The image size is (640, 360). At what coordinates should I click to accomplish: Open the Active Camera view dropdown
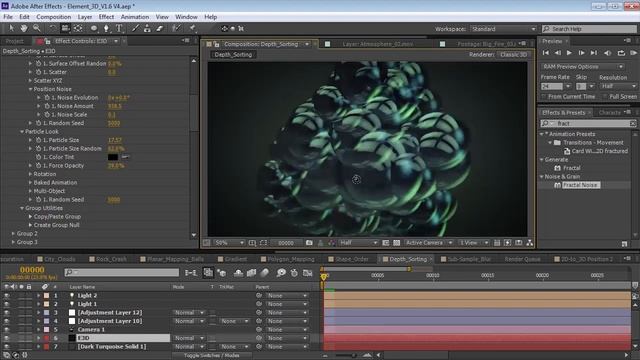click(429, 243)
